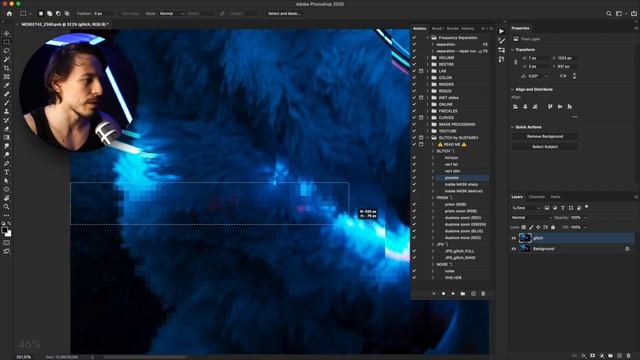
Task: Switch to the Channels tab
Action: click(x=537, y=197)
